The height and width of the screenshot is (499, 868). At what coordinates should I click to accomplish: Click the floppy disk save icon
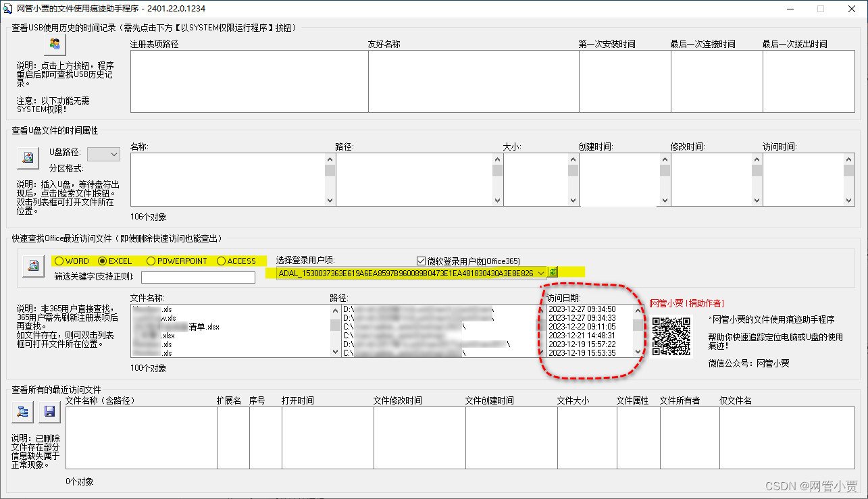(49, 411)
